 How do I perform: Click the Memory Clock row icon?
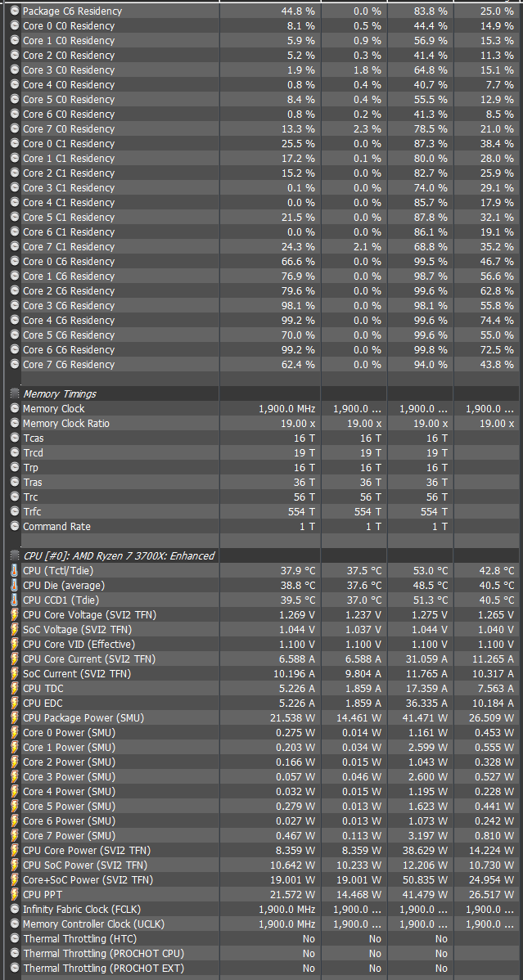[x=15, y=408]
